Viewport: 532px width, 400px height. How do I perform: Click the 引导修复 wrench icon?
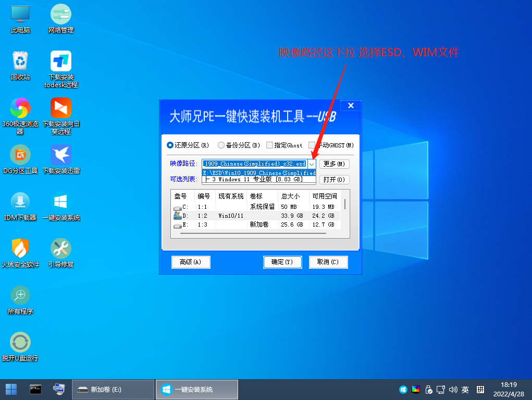[61, 249]
